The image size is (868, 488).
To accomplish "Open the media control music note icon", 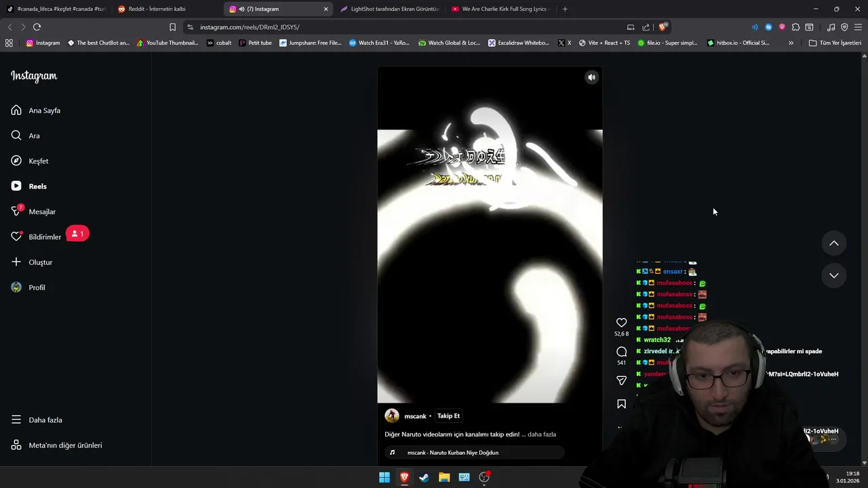I will 831,27.
